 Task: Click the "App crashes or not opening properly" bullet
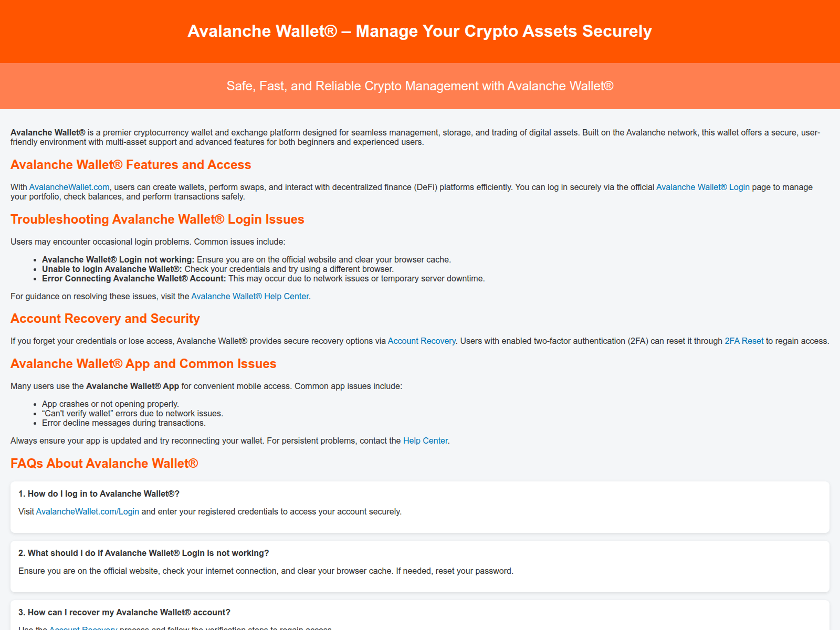(110, 404)
